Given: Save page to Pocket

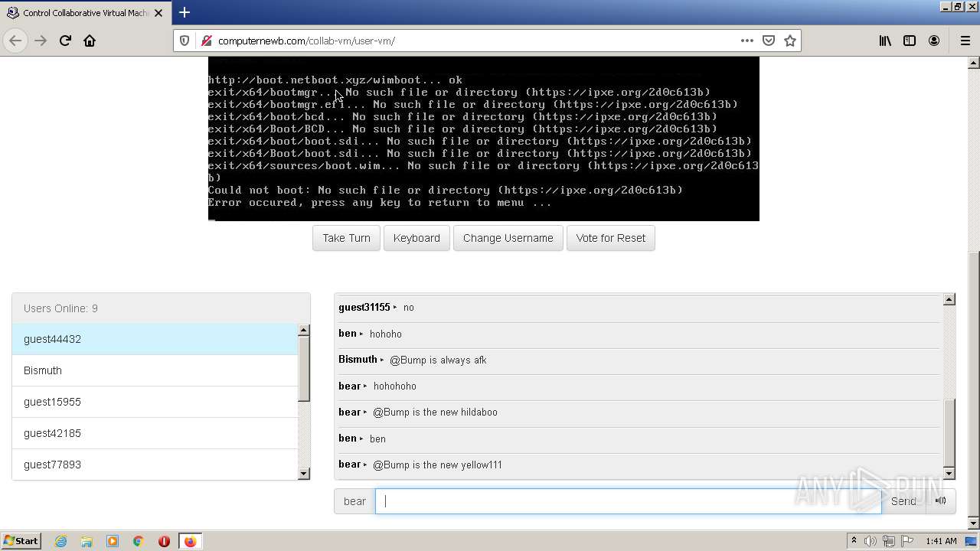Looking at the screenshot, I should [x=769, y=41].
